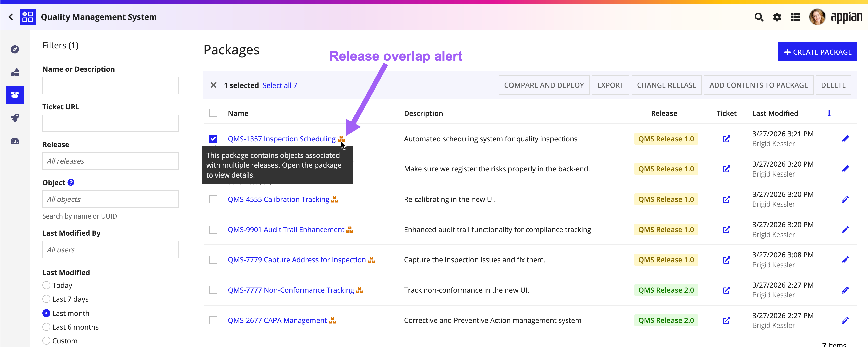Check QMS-4555 Calibration Tracking checkbox

pyautogui.click(x=213, y=199)
